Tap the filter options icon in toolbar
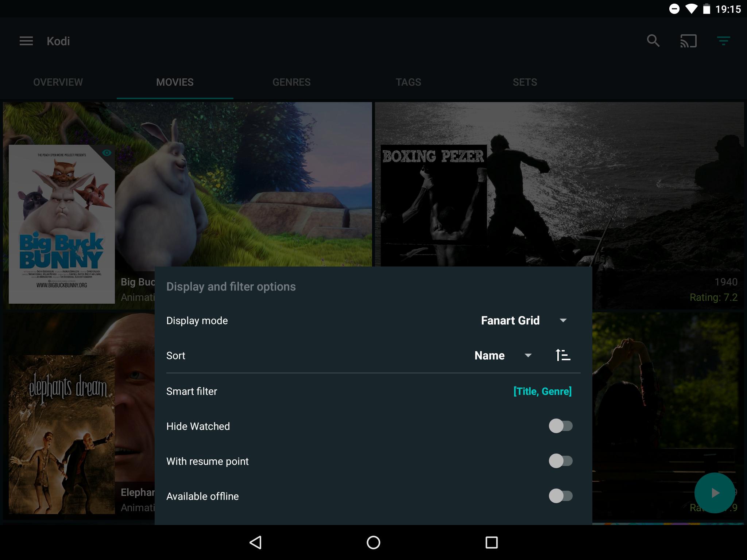747x560 pixels. pyautogui.click(x=723, y=41)
